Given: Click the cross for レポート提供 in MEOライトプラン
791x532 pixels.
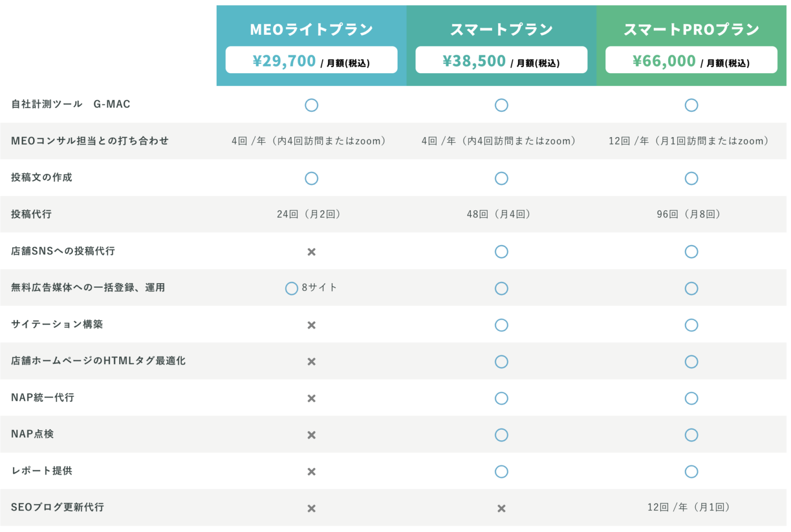Looking at the screenshot, I should tap(312, 472).
